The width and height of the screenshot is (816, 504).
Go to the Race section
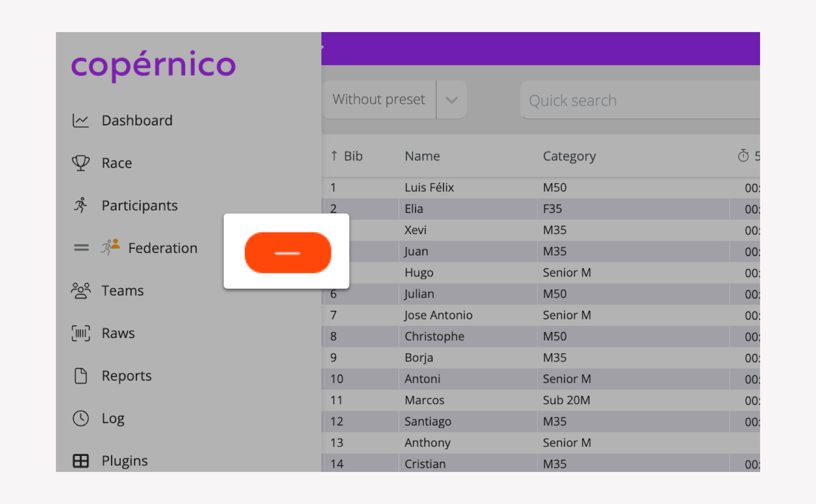(x=117, y=163)
